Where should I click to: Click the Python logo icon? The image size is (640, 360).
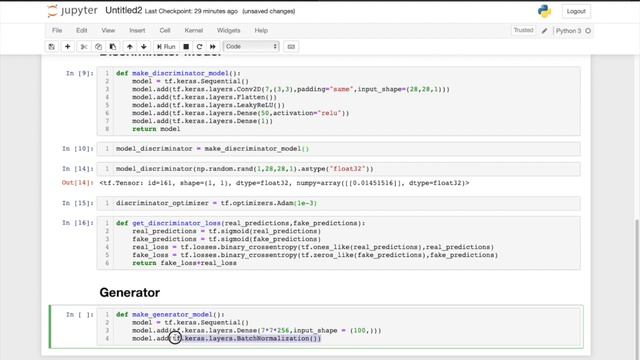click(544, 11)
